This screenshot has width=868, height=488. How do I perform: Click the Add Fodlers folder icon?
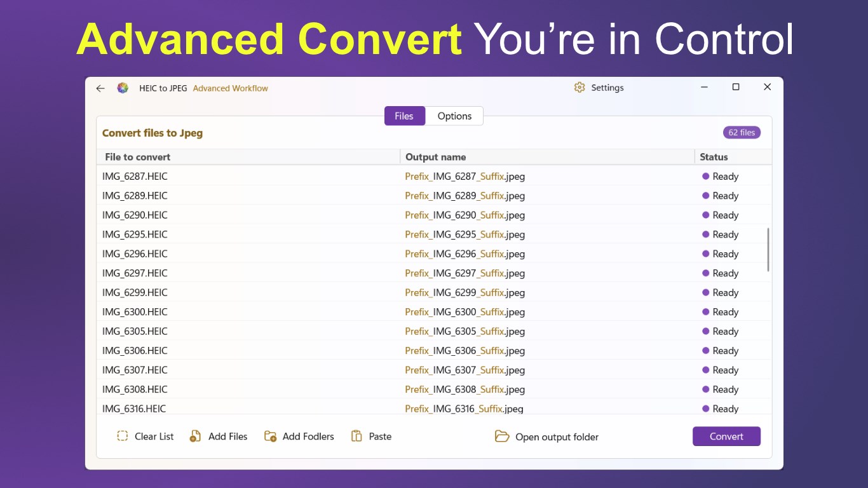270,437
